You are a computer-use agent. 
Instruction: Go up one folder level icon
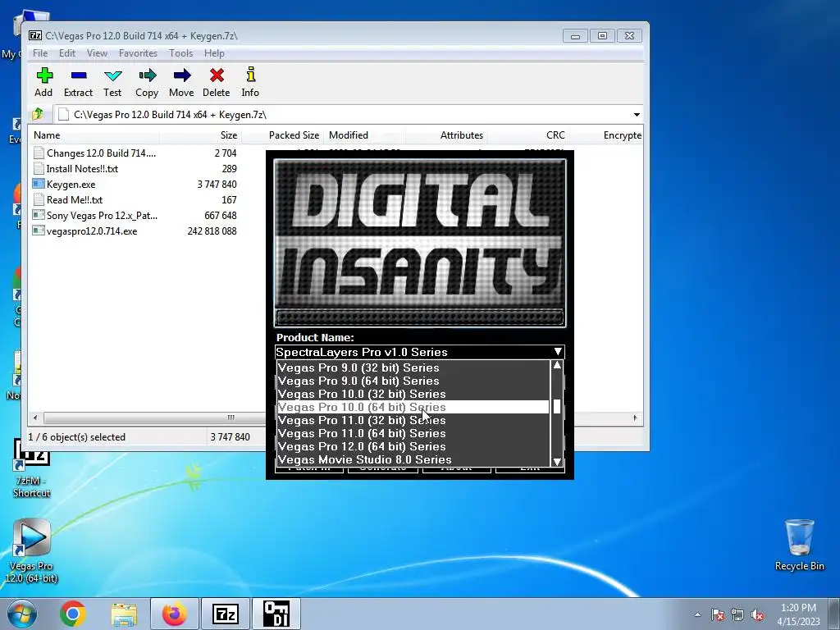38,114
